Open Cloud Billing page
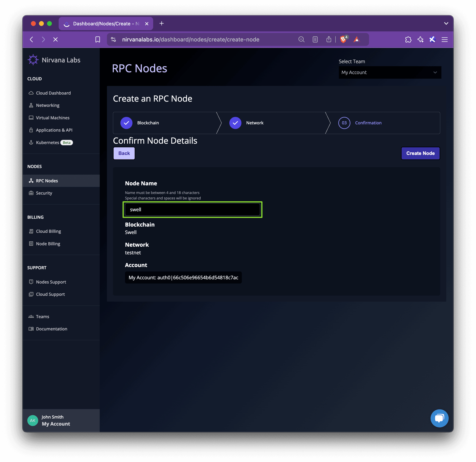The image size is (476, 462). point(48,231)
